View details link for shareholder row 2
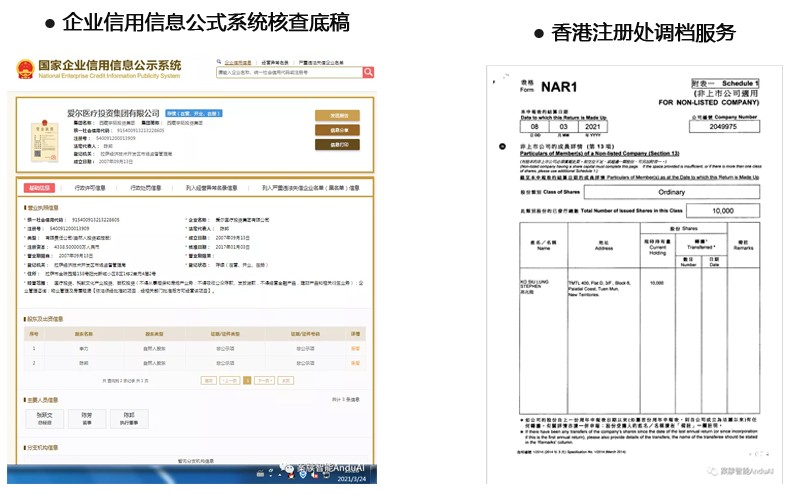The image size is (790, 495). click(355, 362)
